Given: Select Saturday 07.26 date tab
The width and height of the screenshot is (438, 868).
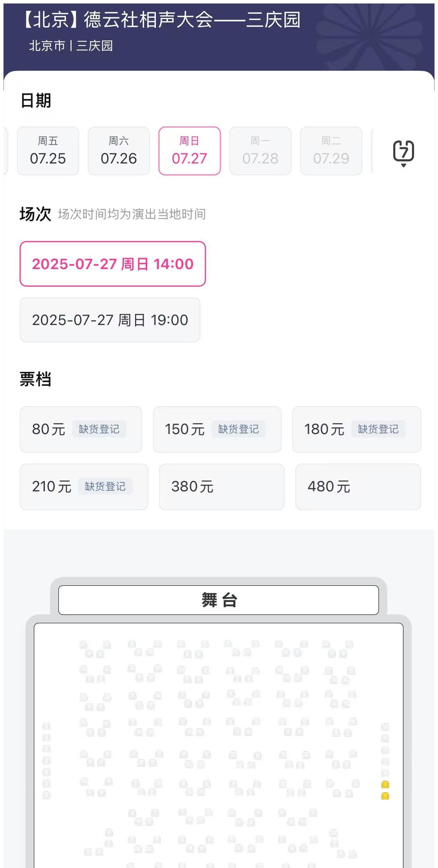Looking at the screenshot, I should [119, 151].
